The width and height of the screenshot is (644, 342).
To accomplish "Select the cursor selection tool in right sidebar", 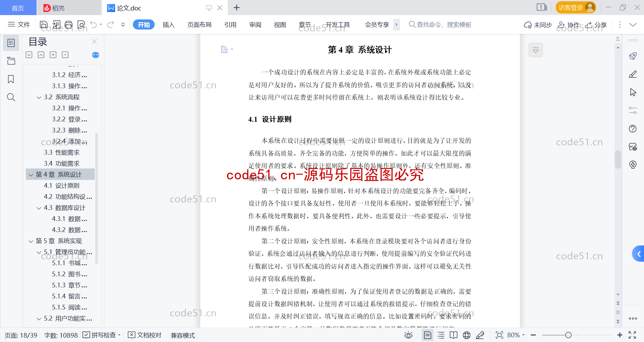I will 633,92.
